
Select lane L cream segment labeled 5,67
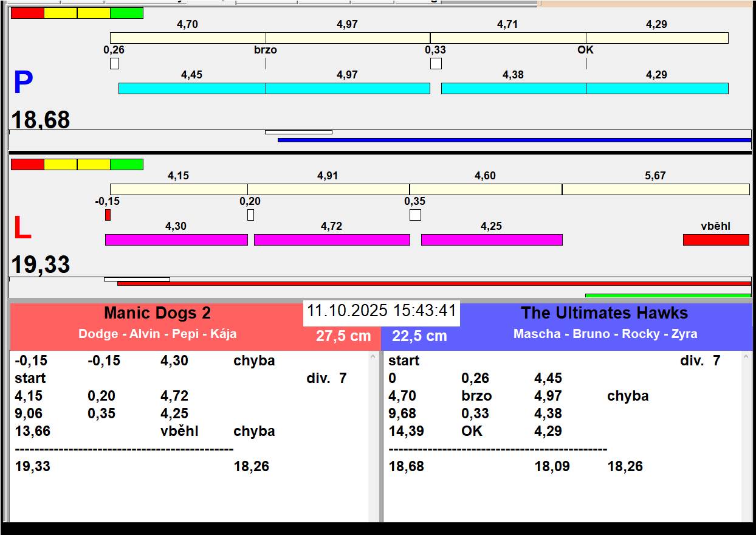point(656,189)
